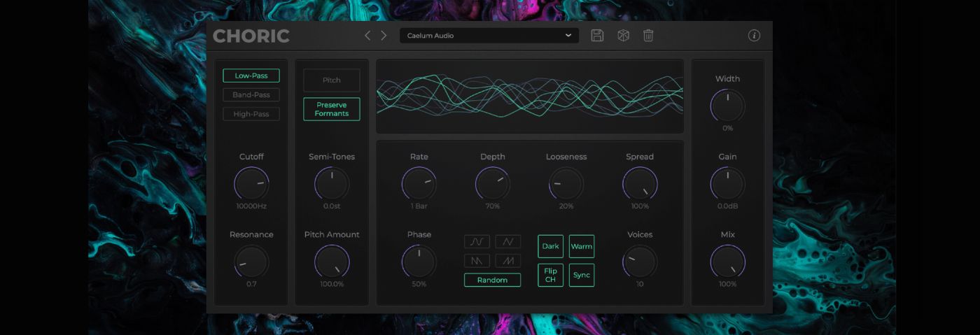Viewport: 980px width, 335px height.
Task: Click the Phase knob
Action: [x=419, y=262]
